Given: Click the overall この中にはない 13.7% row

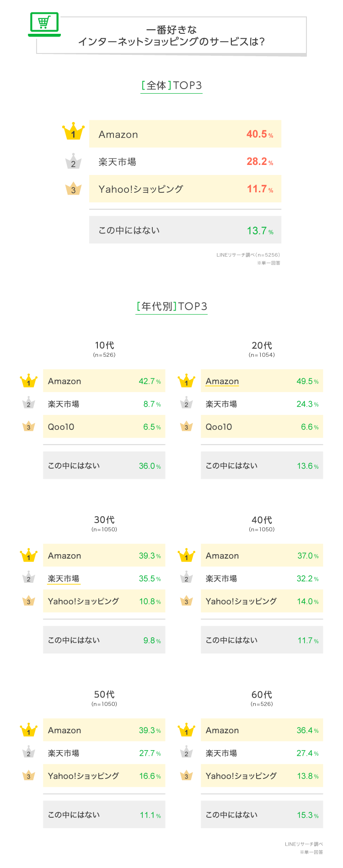Looking at the screenshot, I should click(185, 230).
